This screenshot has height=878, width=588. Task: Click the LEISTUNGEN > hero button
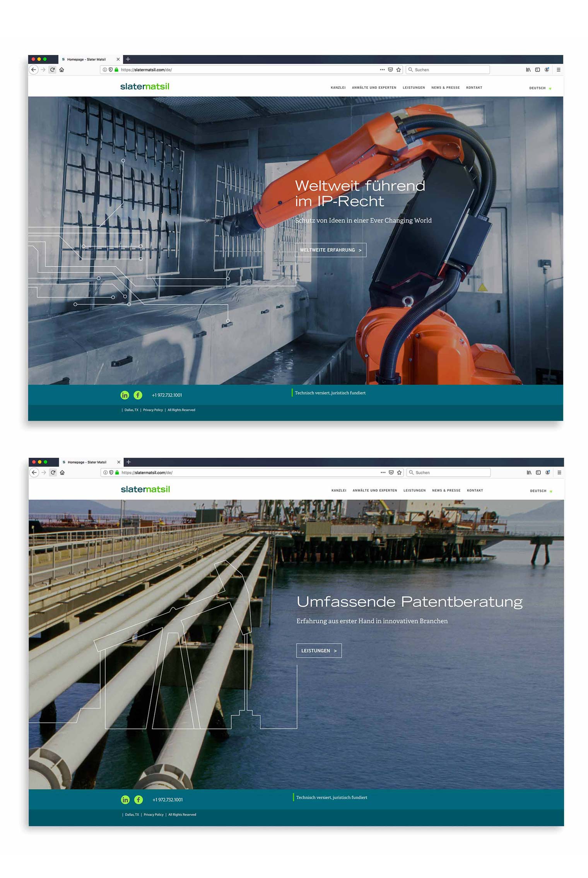(319, 651)
